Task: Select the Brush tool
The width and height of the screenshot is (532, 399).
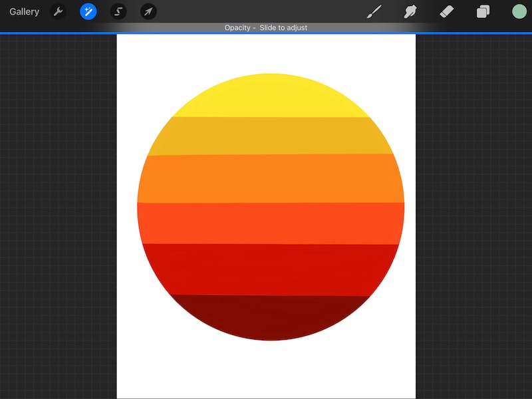Action: point(374,11)
